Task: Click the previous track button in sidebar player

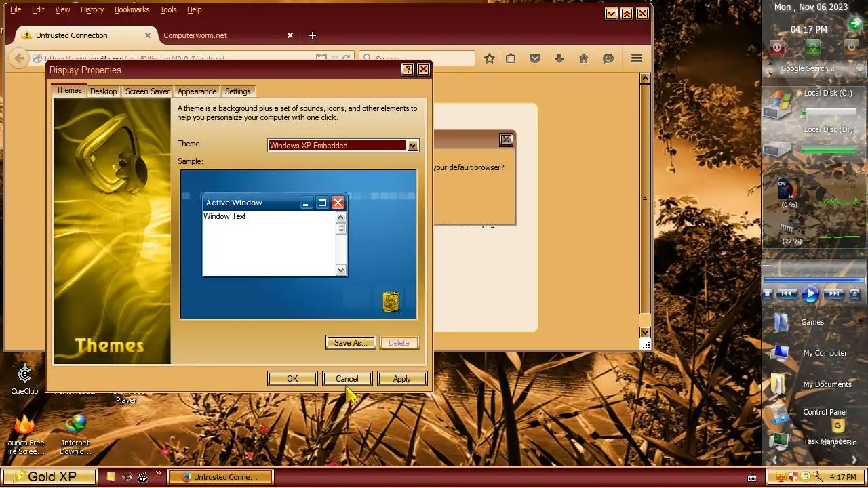Action: [787, 293]
